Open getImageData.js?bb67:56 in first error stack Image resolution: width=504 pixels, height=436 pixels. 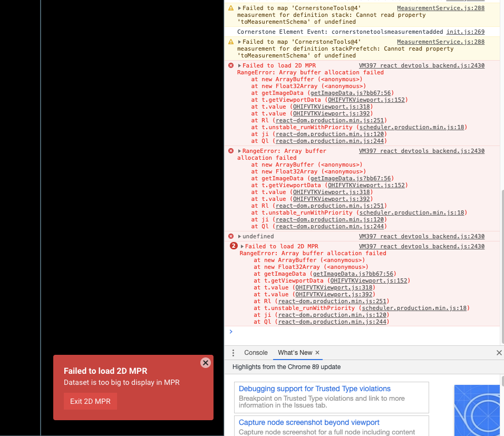point(351,93)
